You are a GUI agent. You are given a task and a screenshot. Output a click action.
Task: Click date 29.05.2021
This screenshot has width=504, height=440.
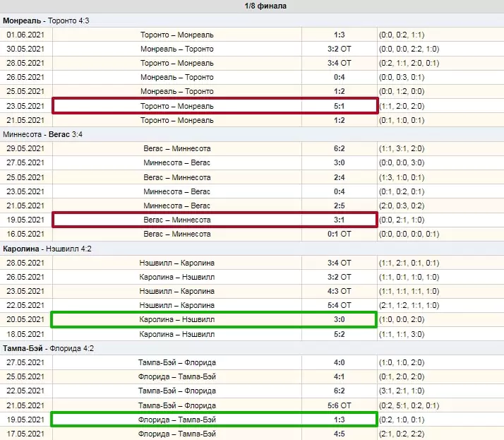pyautogui.click(x=25, y=148)
